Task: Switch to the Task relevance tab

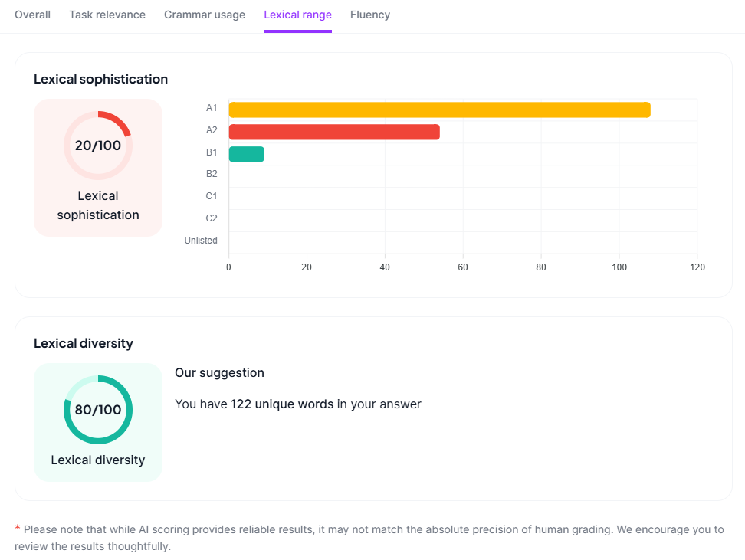Action: tap(107, 15)
